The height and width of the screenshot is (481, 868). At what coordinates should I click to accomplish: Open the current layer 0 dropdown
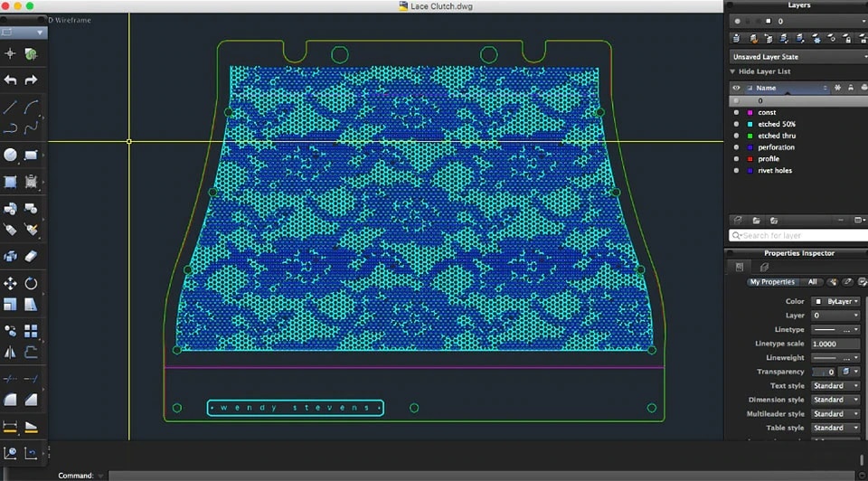tap(798, 21)
